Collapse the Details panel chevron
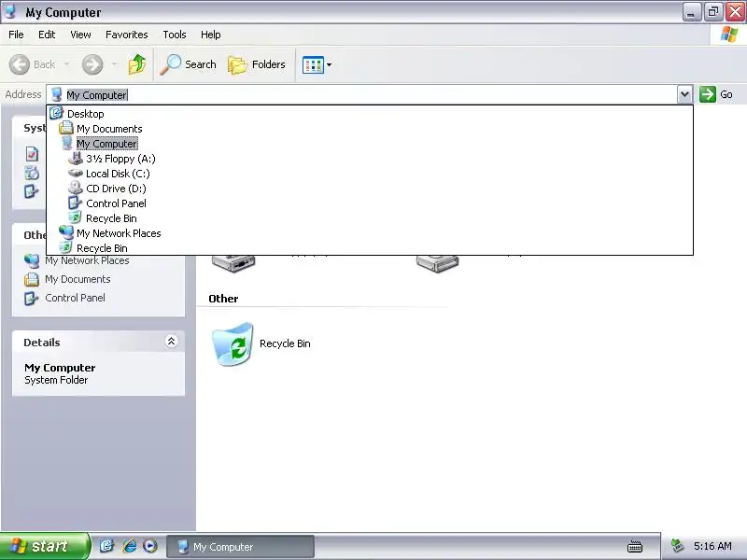This screenshot has width=747, height=560. (x=172, y=341)
